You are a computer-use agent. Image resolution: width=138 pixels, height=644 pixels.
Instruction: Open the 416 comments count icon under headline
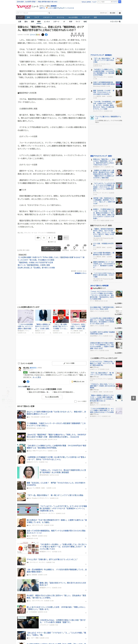[x=33, y=35]
